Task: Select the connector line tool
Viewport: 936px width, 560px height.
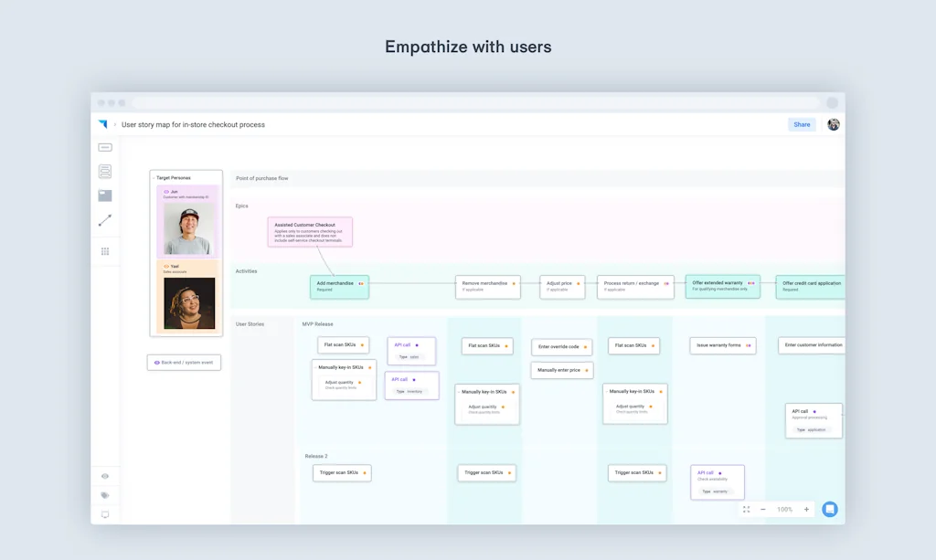Action: (x=105, y=220)
